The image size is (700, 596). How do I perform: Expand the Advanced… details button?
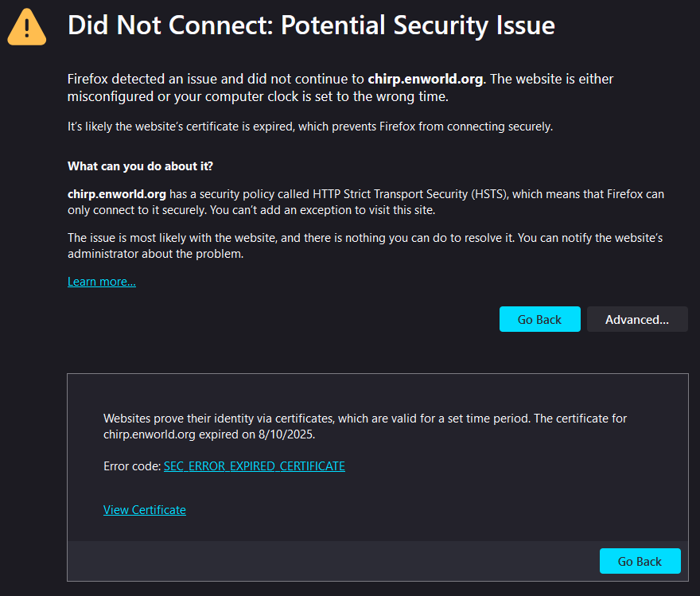pos(637,319)
